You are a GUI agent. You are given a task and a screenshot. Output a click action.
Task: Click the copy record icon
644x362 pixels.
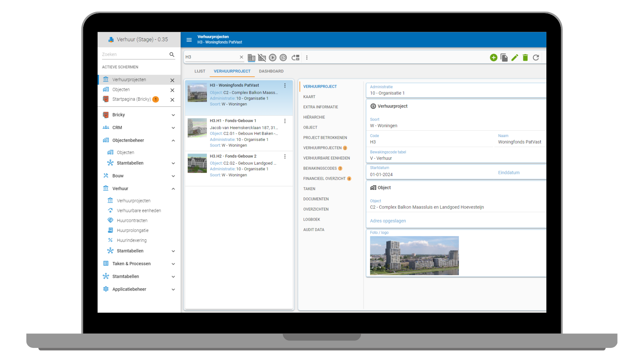click(504, 58)
